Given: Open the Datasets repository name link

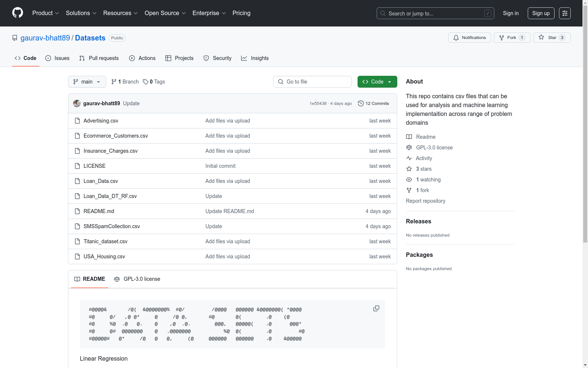Looking at the screenshot, I should pyautogui.click(x=90, y=38).
